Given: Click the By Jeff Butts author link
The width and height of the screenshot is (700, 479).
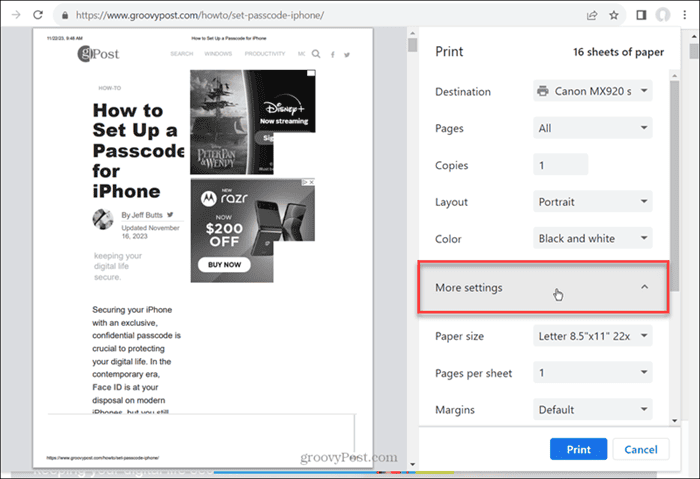Looking at the screenshot, I should click(142, 215).
